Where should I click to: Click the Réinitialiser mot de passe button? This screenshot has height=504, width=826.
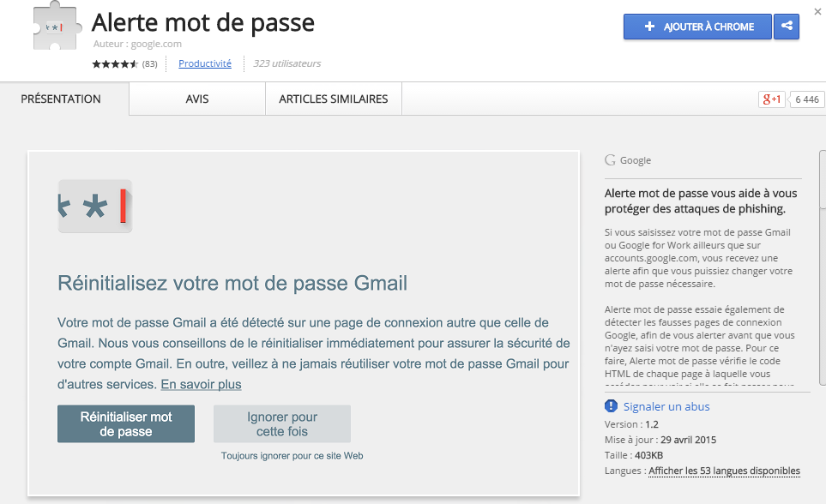126,424
